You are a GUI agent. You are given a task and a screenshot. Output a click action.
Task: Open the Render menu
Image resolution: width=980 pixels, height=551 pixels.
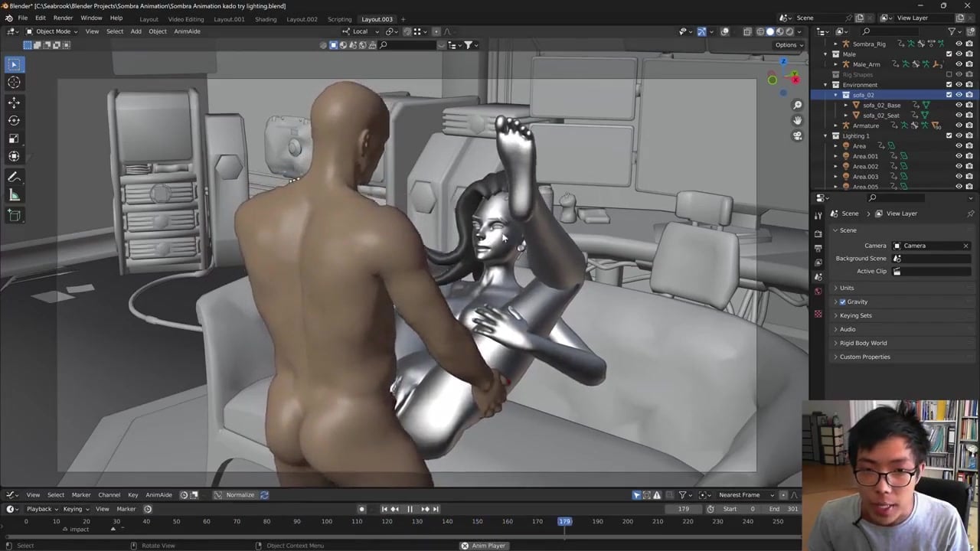[63, 18]
